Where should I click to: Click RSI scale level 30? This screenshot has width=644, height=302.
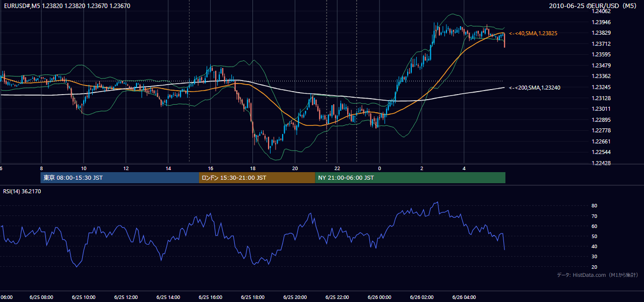594,257
